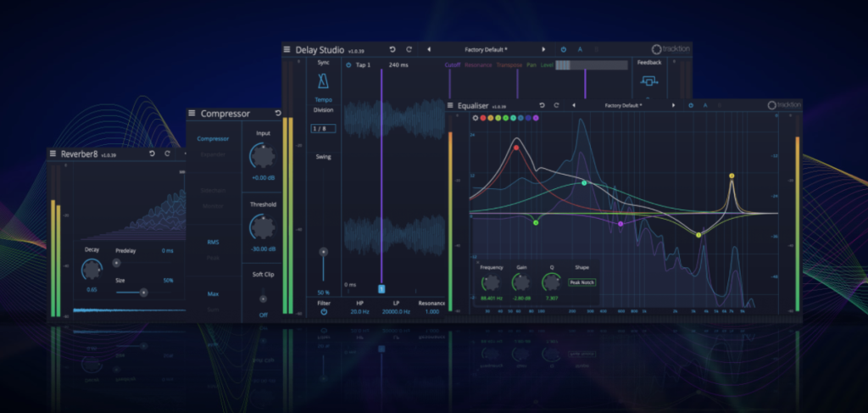Click the Feedback routing icon

coord(649,81)
